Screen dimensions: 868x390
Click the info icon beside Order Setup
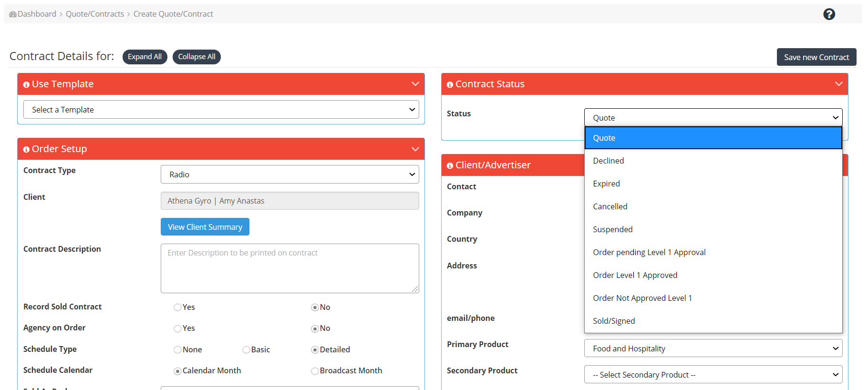pyautogui.click(x=26, y=149)
